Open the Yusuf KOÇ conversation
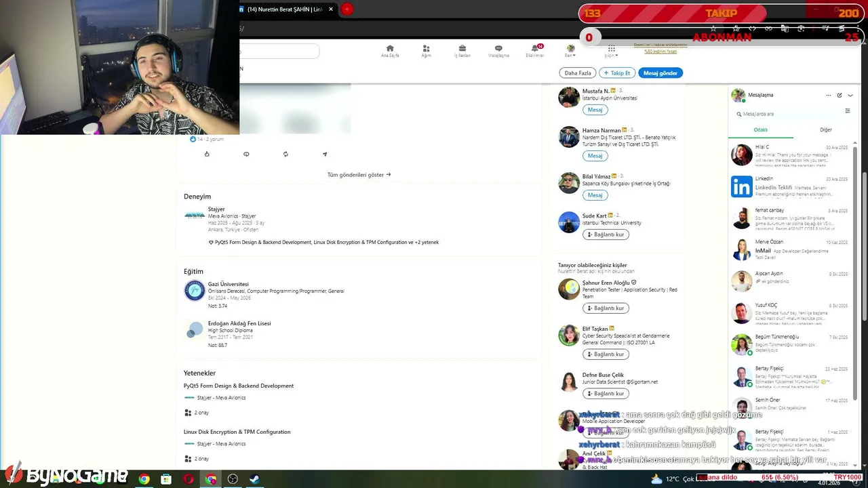Screen dimensions: 868x488 click(x=789, y=313)
